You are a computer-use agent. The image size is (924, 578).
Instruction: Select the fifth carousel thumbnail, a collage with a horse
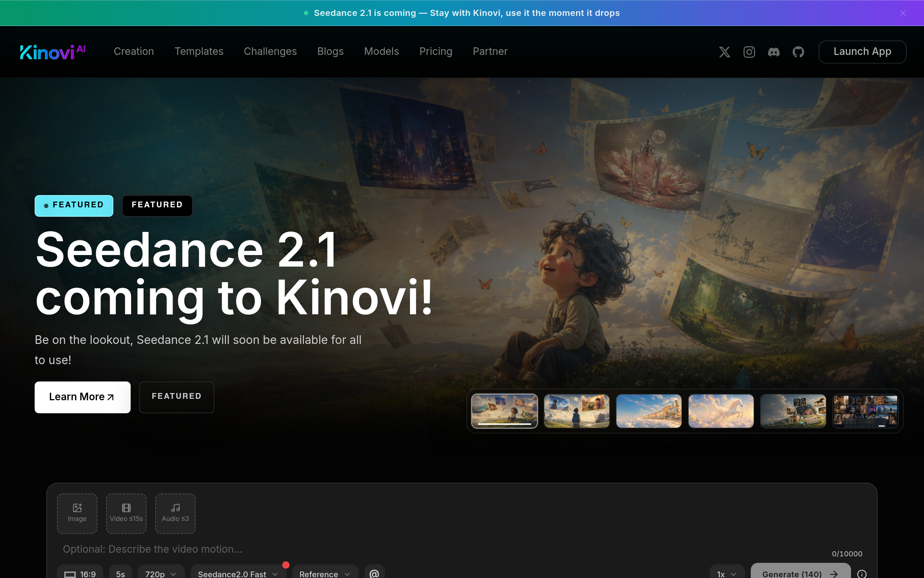[x=793, y=411]
